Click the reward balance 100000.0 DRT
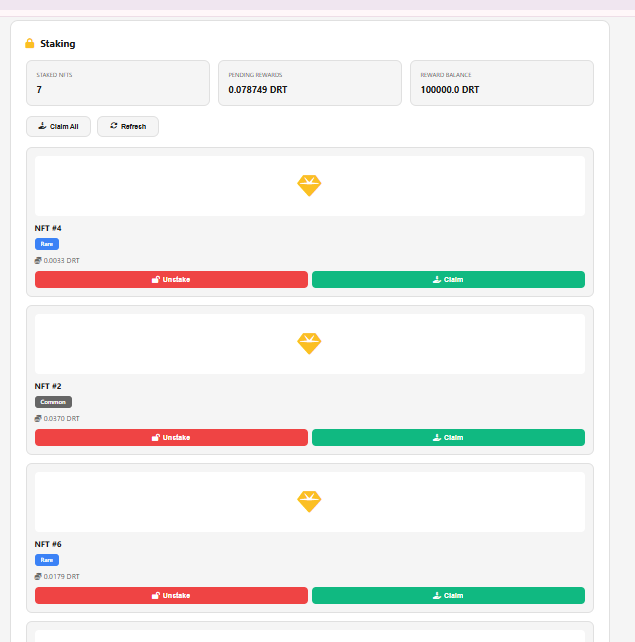Image resolution: width=635 pixels, height=642 pixels. (450, 90)
